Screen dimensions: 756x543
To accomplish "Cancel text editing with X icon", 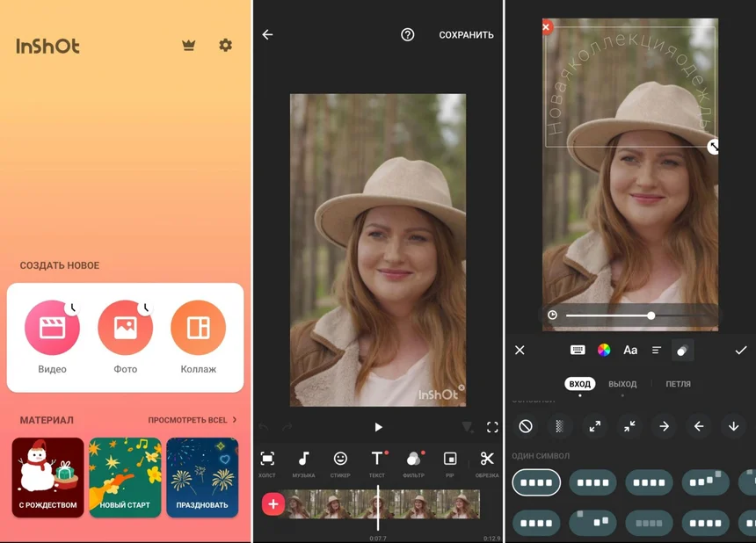I will pos(520,351).
